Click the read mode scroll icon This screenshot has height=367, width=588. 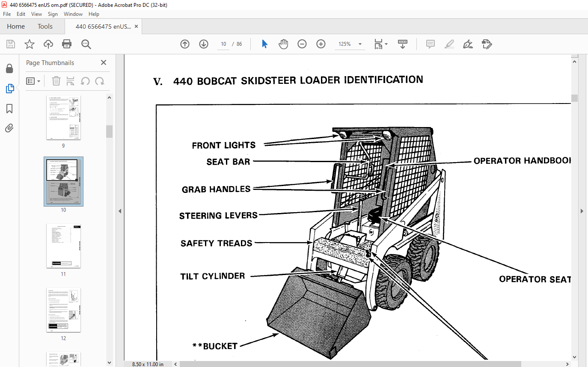pyautogui.click(x=403, y=44)
